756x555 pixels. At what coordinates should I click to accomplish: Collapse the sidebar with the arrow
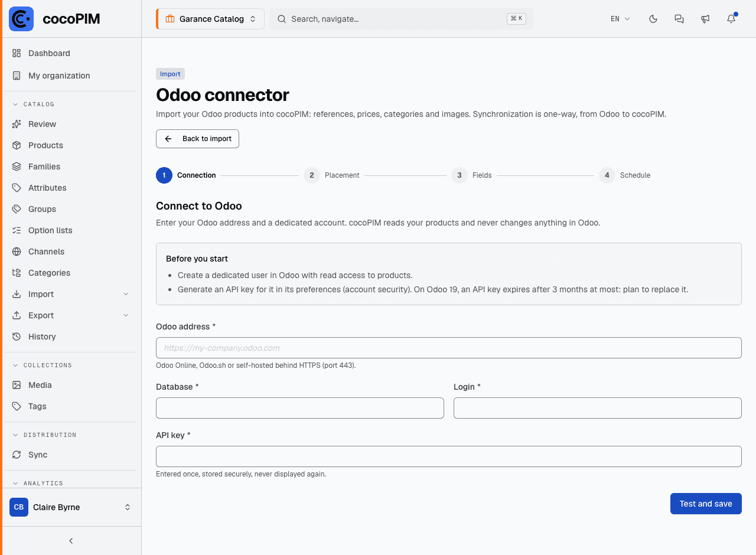click(71, 541)
